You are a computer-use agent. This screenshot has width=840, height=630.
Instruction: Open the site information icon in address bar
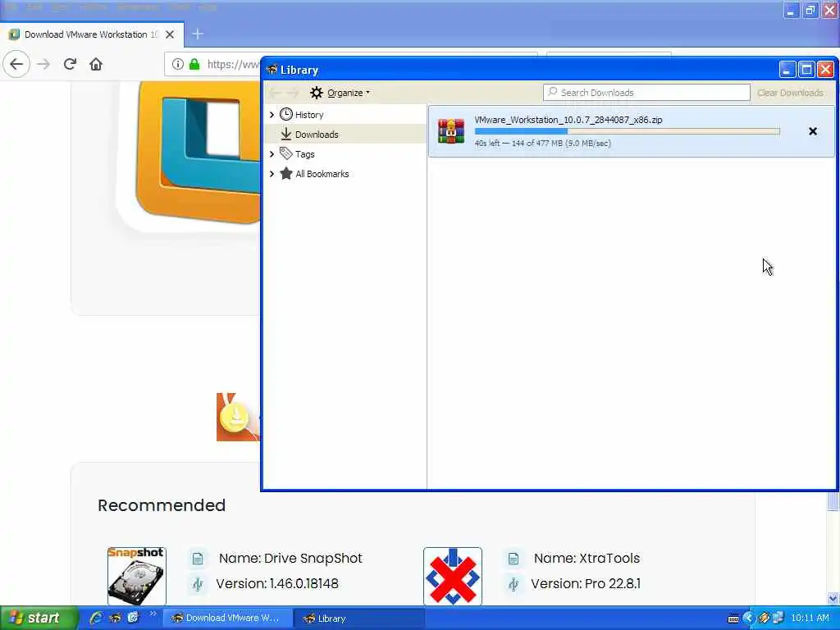[177, 64]
